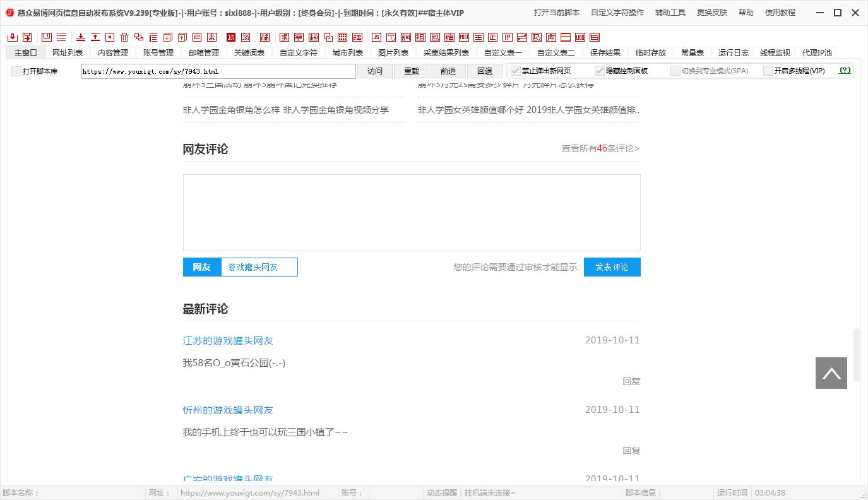Switch to the 内容管理 tab
This screenshot has width=868, height=500.
tap(113, 53)
